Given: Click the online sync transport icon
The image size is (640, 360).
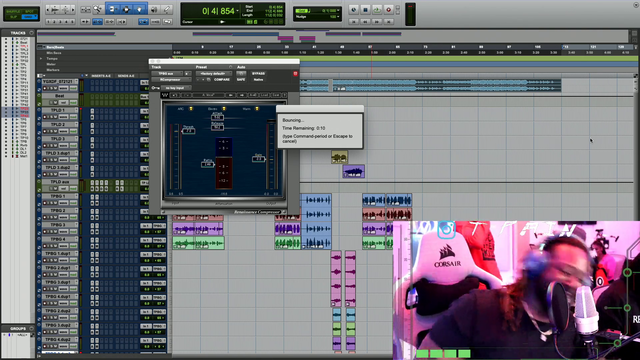Looking at the screenshot, I should point(353,10).
